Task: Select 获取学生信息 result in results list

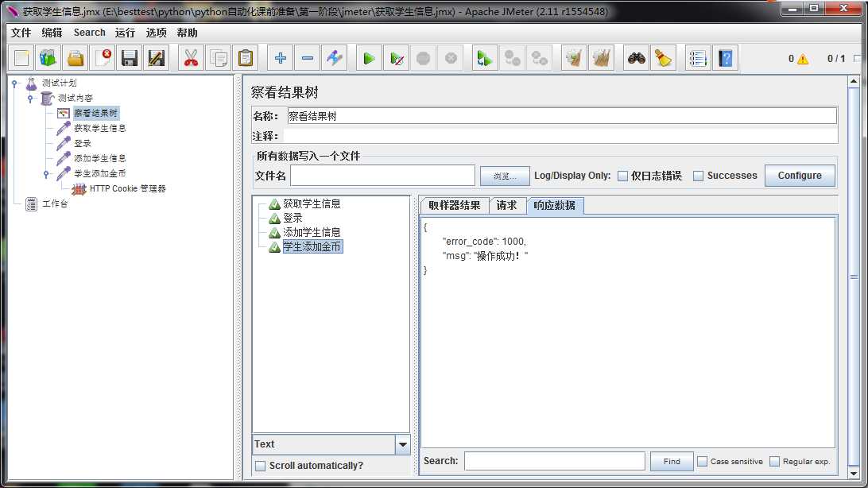Action: [x=312, y=204]
